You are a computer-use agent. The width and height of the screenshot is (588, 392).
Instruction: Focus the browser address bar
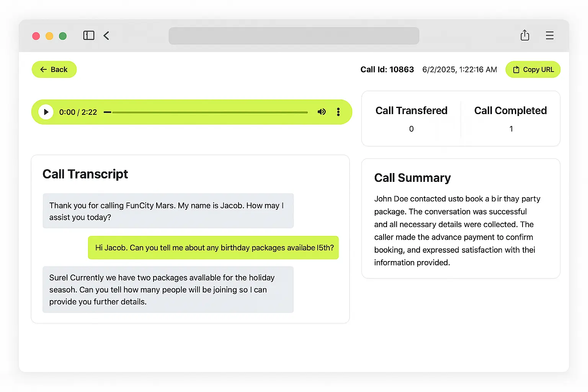(294, 36)
